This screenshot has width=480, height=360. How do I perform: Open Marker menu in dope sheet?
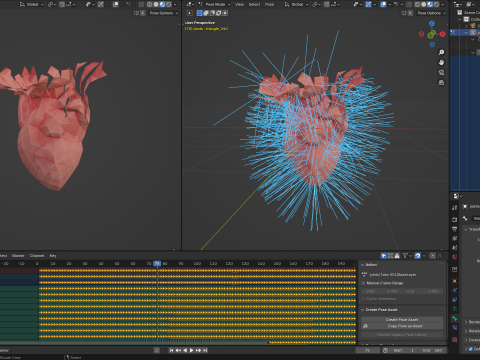point(18,256)
